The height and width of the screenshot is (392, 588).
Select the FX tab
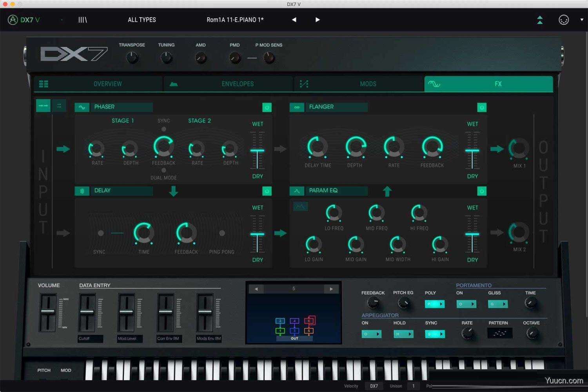click(489, 84)
